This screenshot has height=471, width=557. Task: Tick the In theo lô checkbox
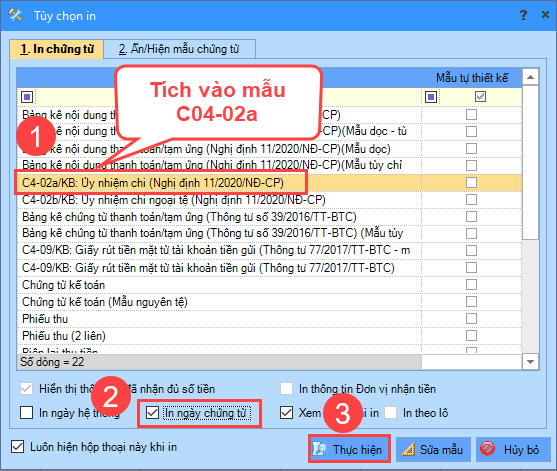pyautogui.click(x=390, y=413)
